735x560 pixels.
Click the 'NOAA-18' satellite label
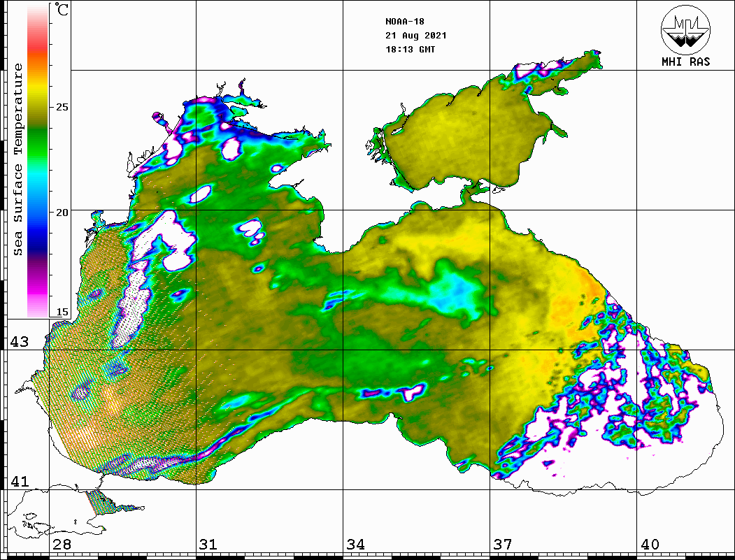tap(405, 22)
